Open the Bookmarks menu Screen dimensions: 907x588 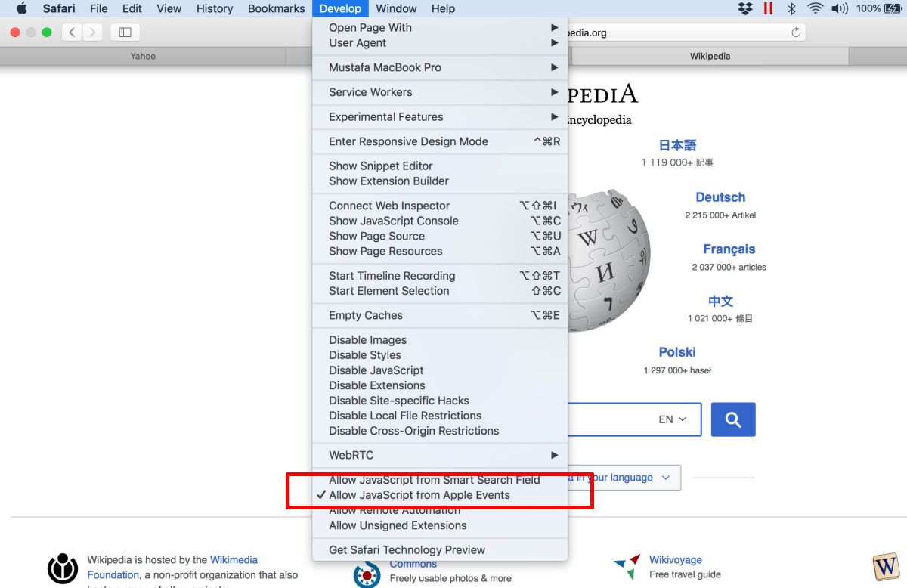tap(277, 8)
